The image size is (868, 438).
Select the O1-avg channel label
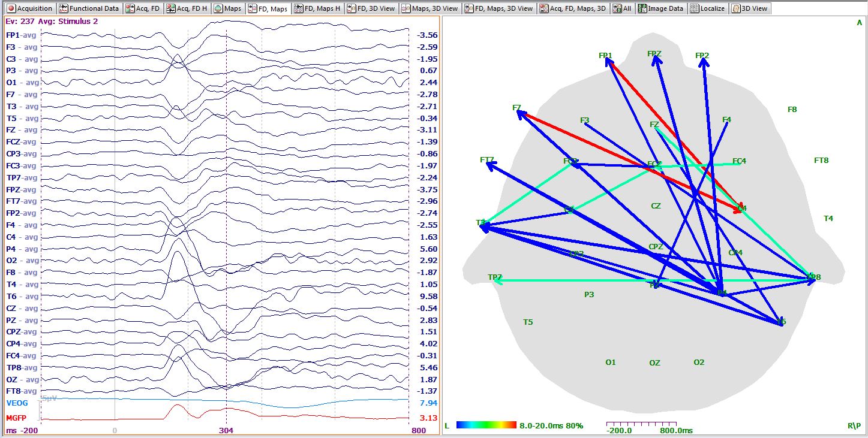22,83
